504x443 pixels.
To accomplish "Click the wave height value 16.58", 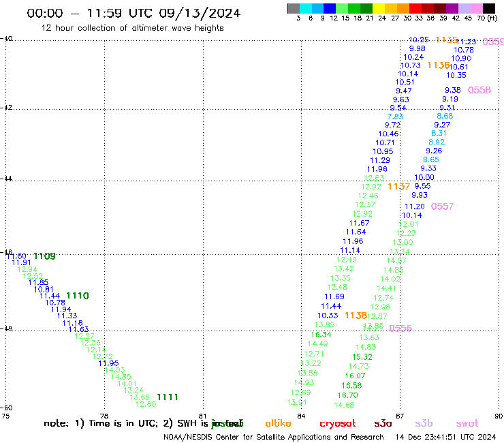I will tap(351, 386).
